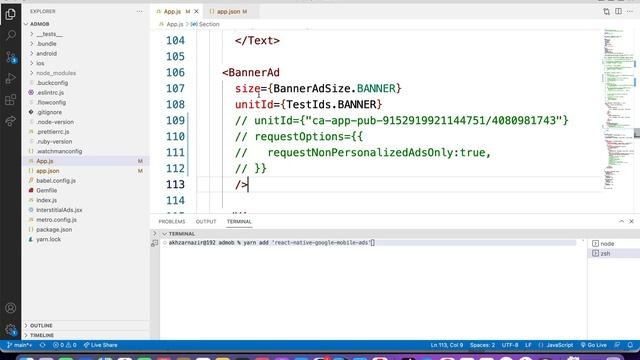Open app.json in the explorer tree
640x360 pixels.
tap(47, 171)
